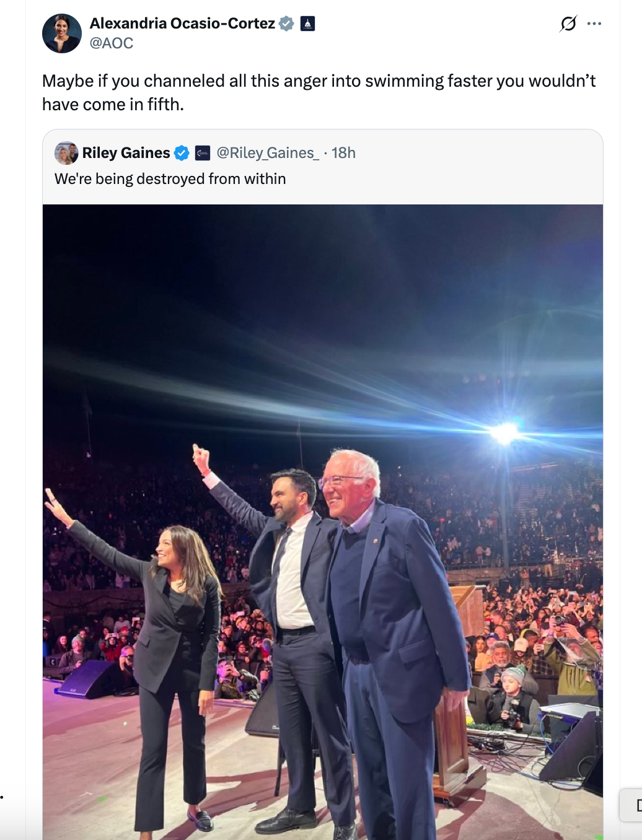Open the Riley Gaines display name

pyautogui.click(x=126, y=153)
